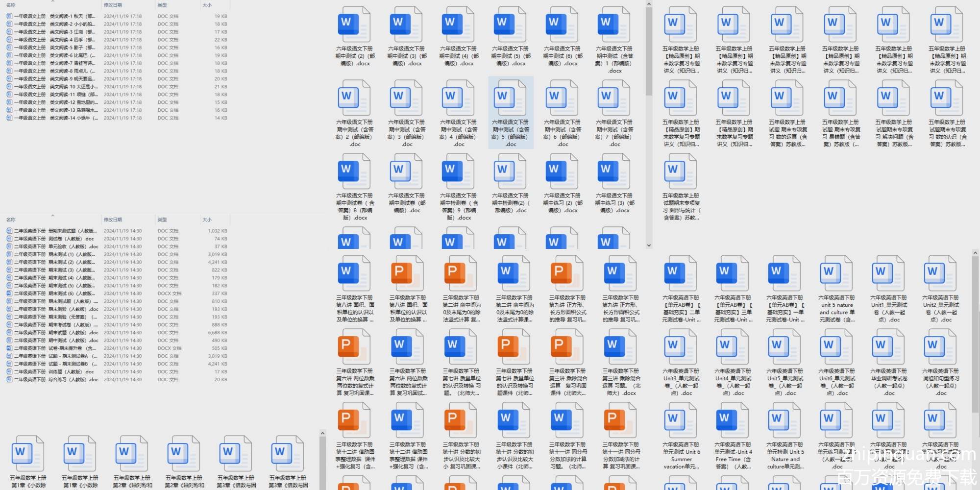980x490 pixels.
Task: Open 二年级英语下册 训练题 (人教版).doc entry
Action: tap(54, 372)
